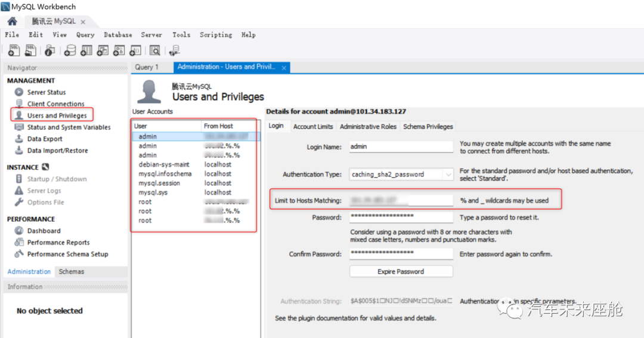This screenshot has height=338, width=644.
Task: Select the highlighted first admin account row
Action: (x=196, y=137)
